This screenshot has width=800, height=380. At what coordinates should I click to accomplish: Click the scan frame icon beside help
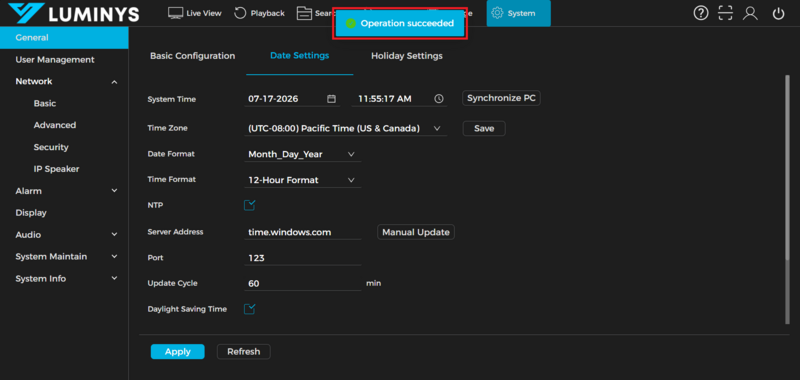[x=725, y=13]
